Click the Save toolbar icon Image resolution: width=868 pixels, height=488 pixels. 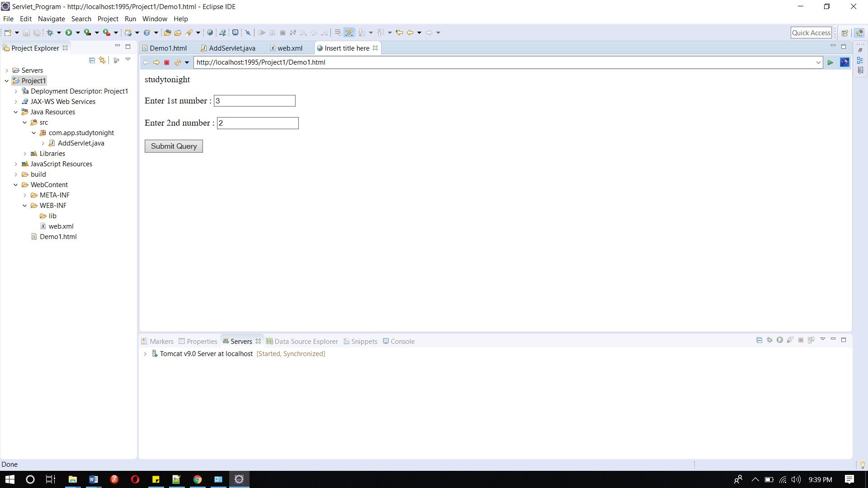[x=26, y=33]
